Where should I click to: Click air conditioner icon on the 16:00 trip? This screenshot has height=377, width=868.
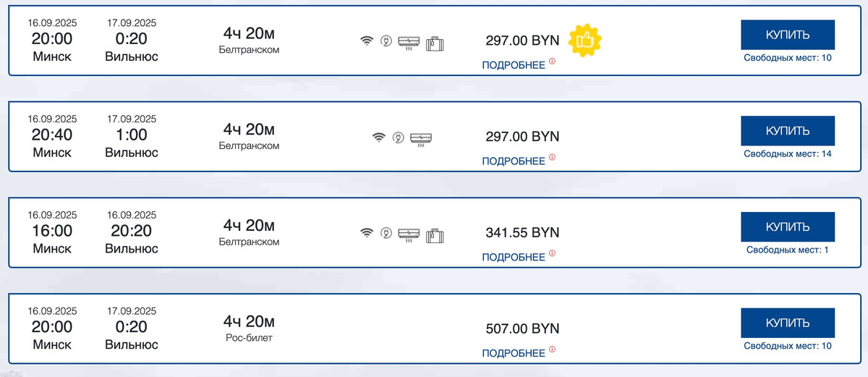point(409,234)
